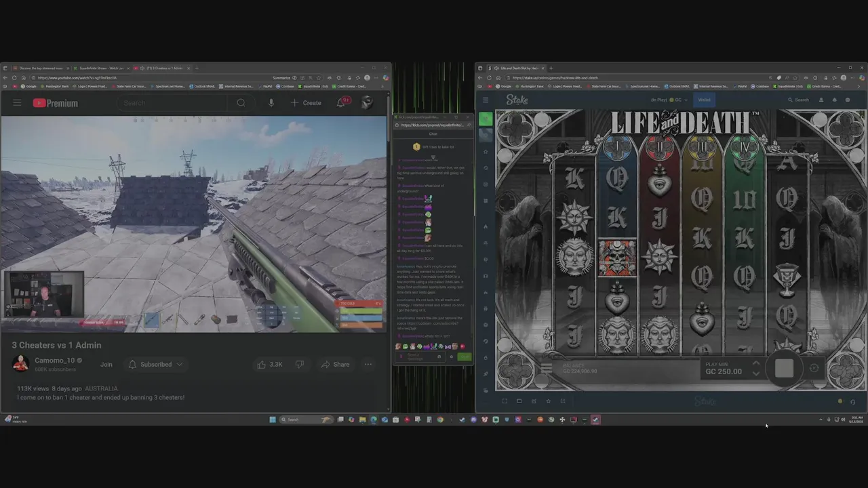Click the Windows taskbar search box
The width and height of the screenshot is (868, 488).
tap(306, 420)
